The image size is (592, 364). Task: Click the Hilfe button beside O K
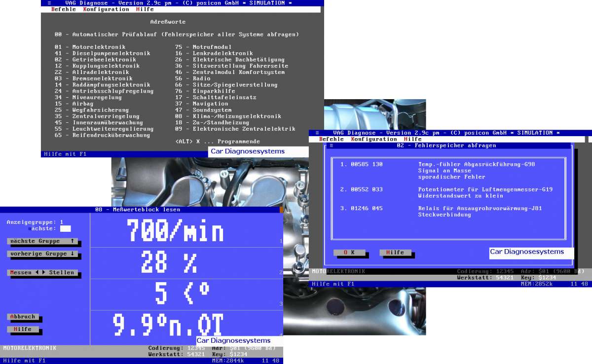tap(396, 252)
